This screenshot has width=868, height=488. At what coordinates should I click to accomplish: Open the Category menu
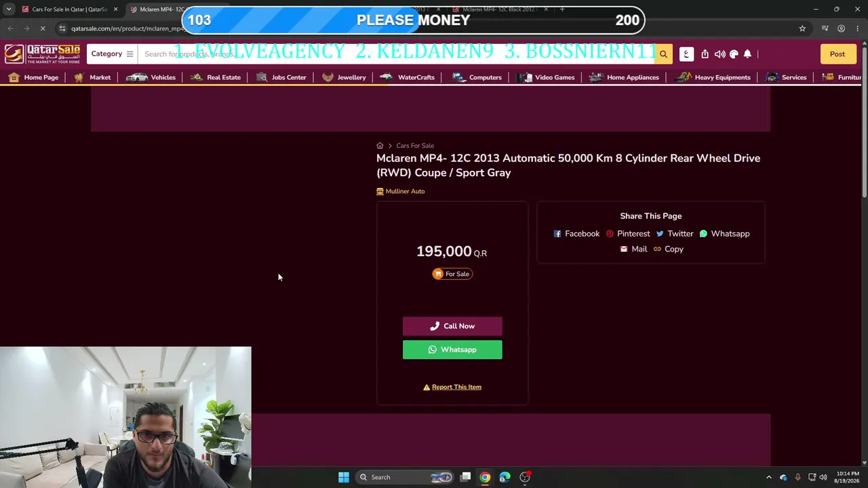[112, 54]
